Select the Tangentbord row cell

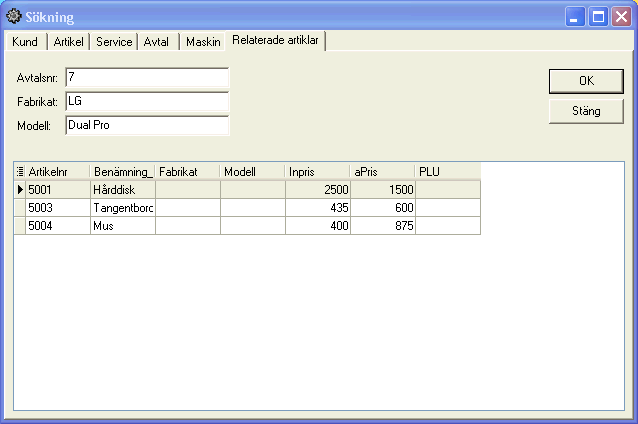(x=122, y=207)
